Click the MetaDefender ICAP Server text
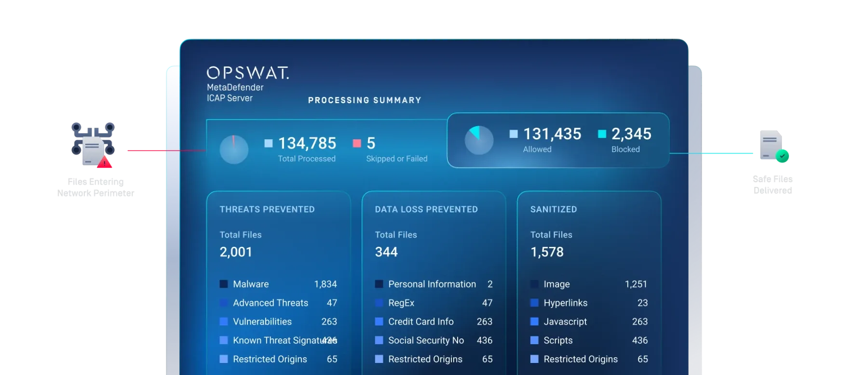The image size is (868, 375). coord(235,93)
